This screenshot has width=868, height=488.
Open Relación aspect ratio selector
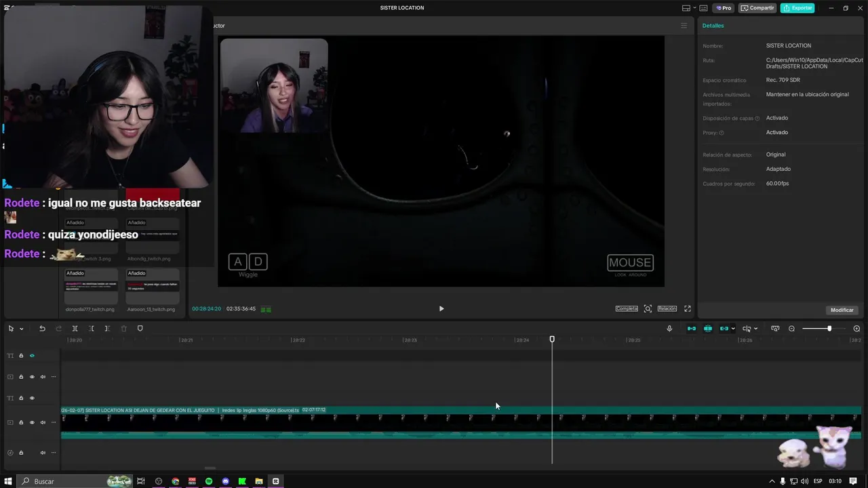point(667,308)
